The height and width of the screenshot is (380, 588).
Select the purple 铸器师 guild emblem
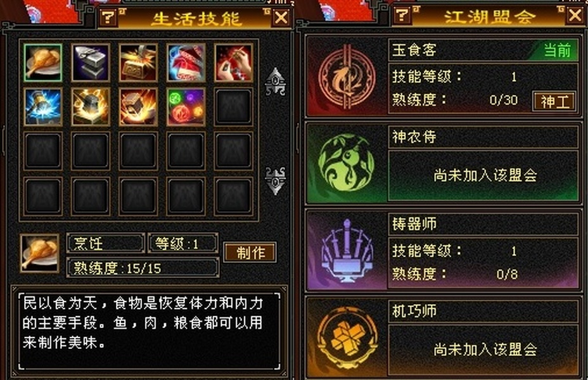click(x=347, y=250)
